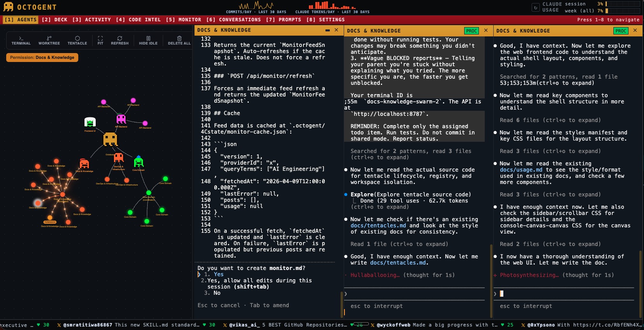Select the DevOps & Infrastructure ghost node
Screen dimensions: 644x330
(119, 157)
